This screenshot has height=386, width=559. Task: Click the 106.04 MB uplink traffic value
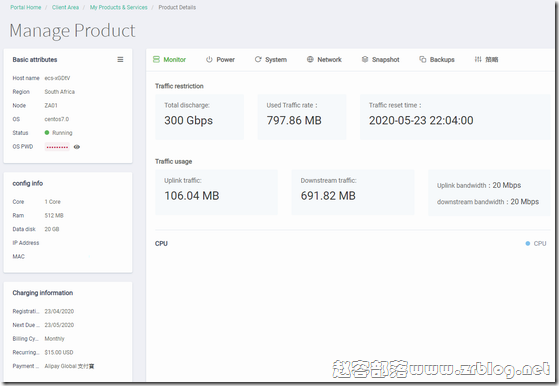click(x=192, y=196)
